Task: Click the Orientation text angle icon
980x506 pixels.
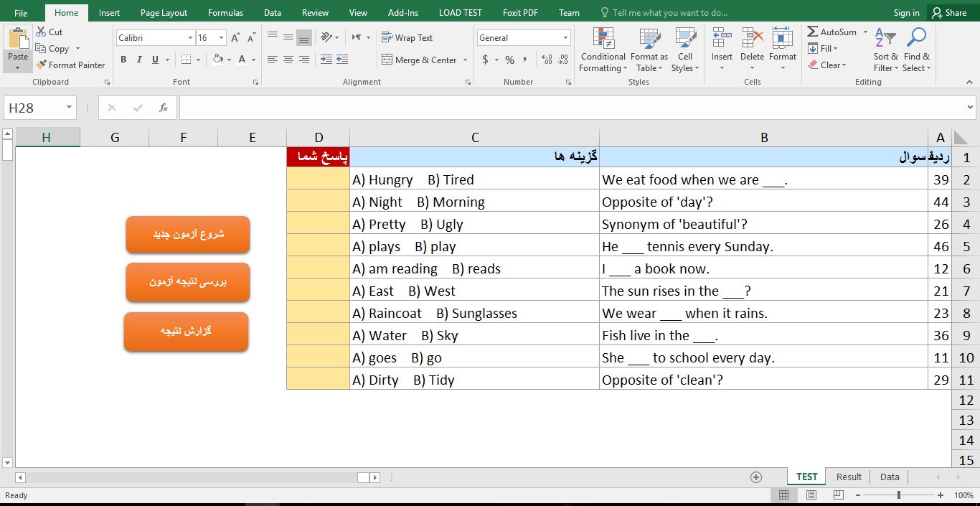Action: point(326,37)
